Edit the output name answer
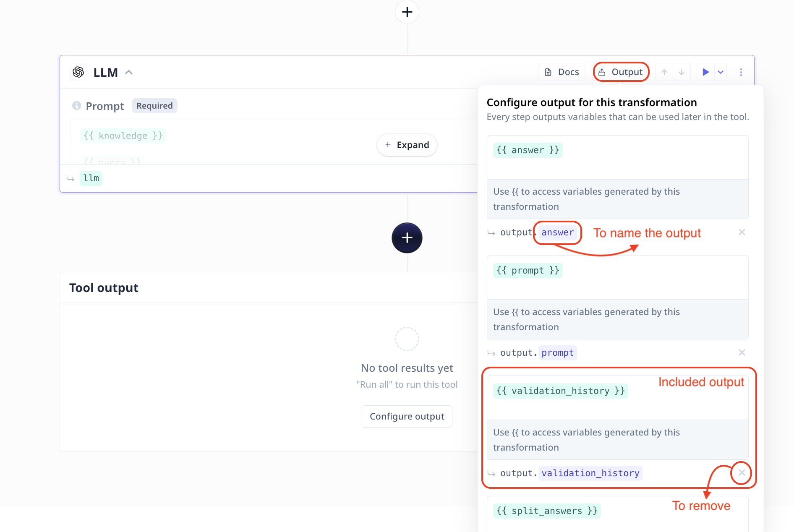 (x=557, y=232)
